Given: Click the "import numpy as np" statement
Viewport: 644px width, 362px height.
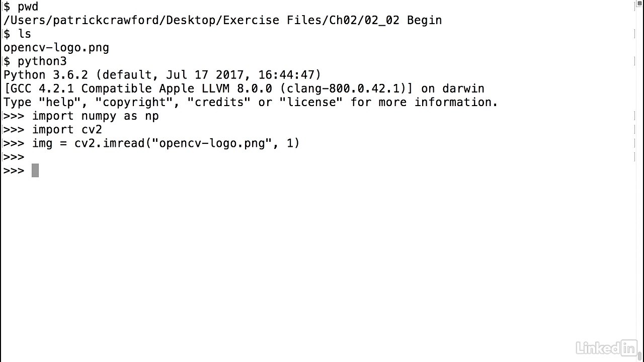Looking at the screenshot, I should tap(95, 116).
